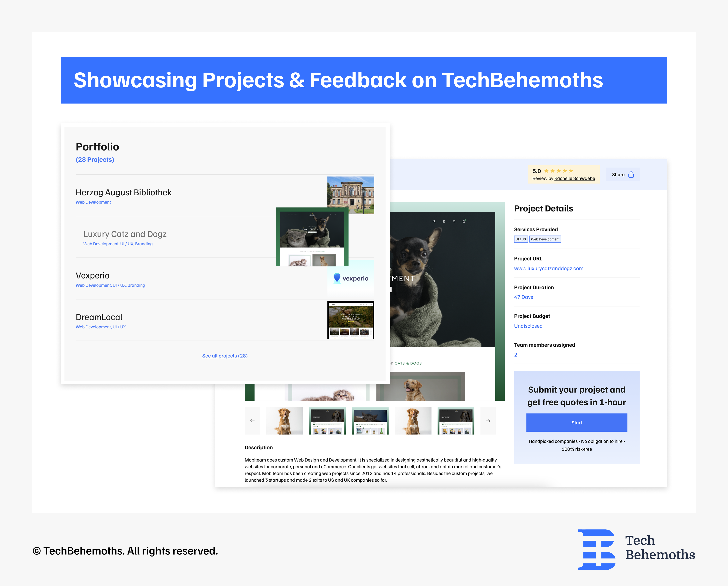Click the five-star rating stars
This screenshot has height=586, width=728.
[559, 171]
